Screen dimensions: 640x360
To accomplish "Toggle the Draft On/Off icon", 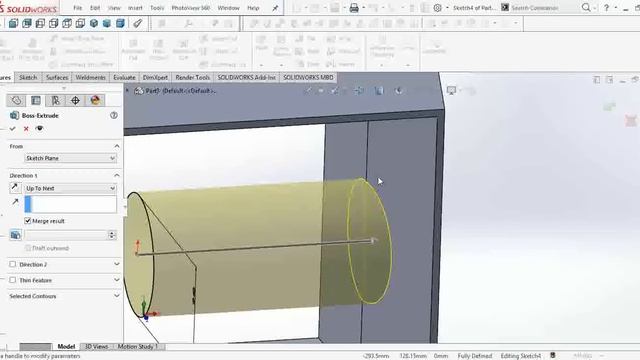I will [16, 235].
